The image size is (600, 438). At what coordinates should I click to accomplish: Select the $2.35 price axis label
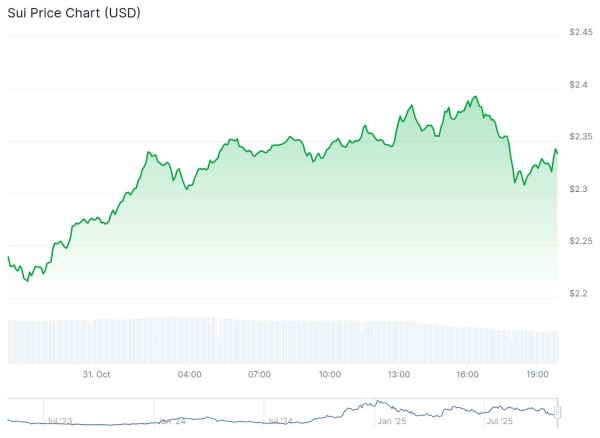pos(581,137)
